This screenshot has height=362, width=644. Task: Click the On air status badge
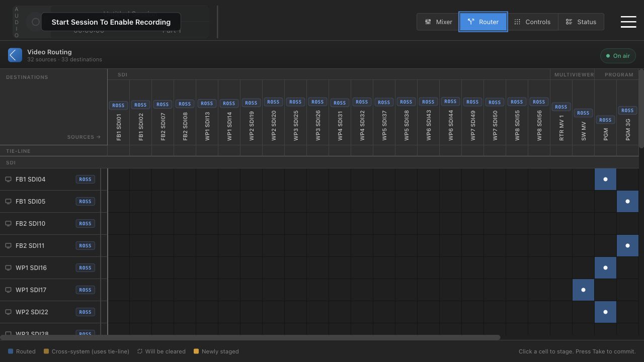tap(618, 56)
